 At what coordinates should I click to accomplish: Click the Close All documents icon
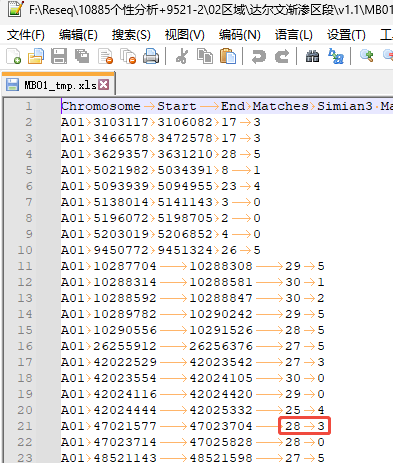[128, 56]
